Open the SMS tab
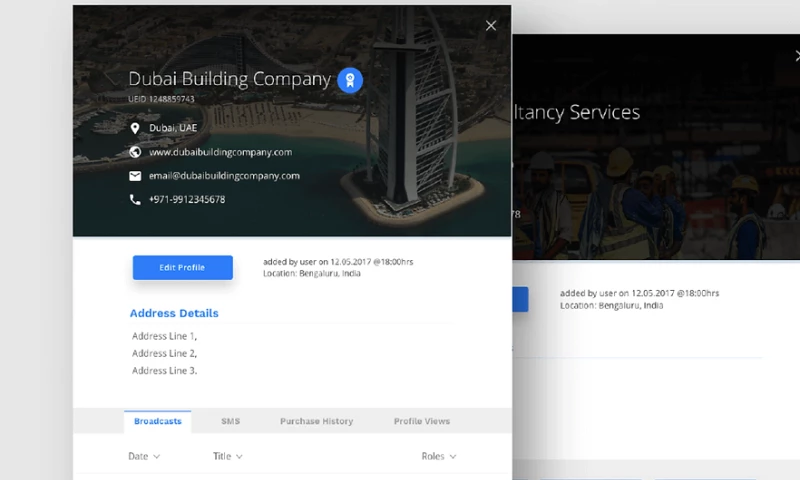The height and width of the screenshot is (480, 800). pos(230,421)
